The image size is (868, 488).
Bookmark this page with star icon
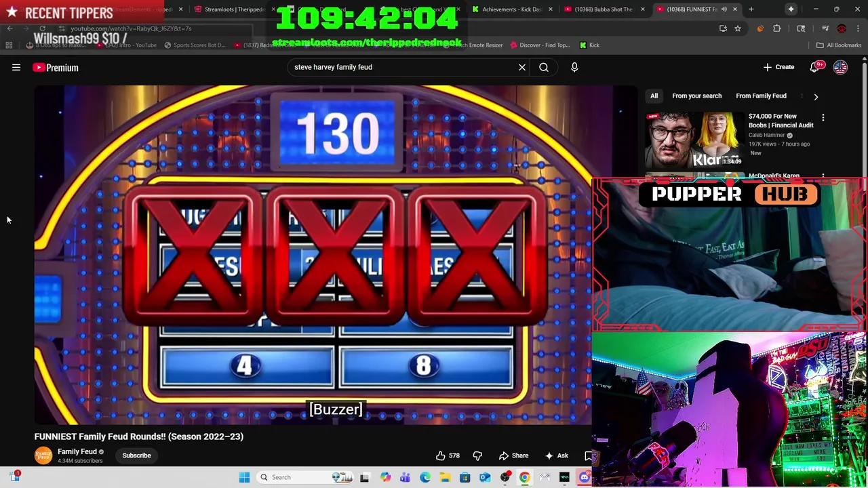(x=738, y=28)
